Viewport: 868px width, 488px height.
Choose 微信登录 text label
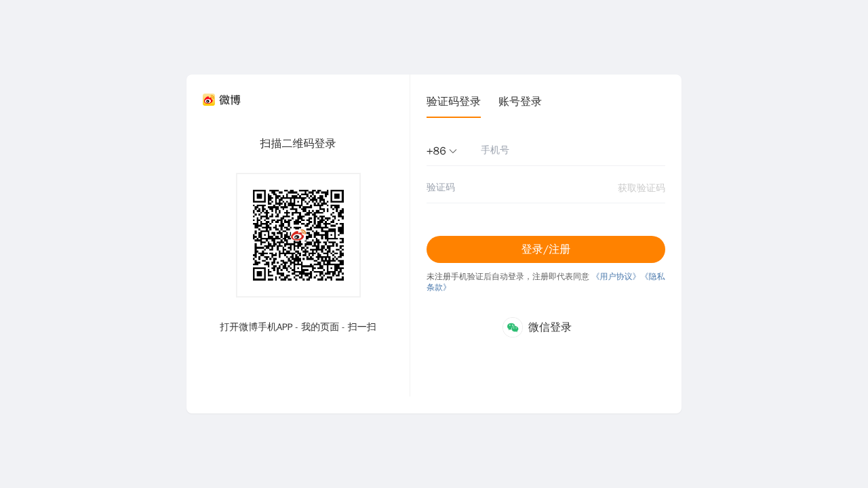click(549, 327)
